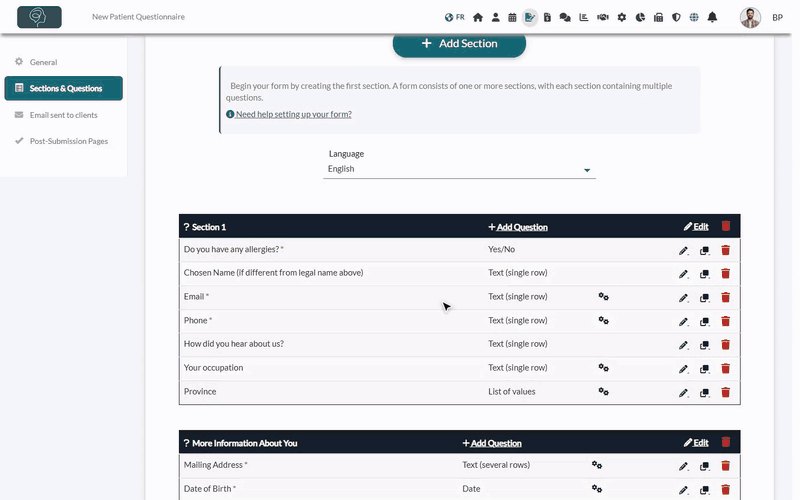Open the shield security icon

pos(676,17)
